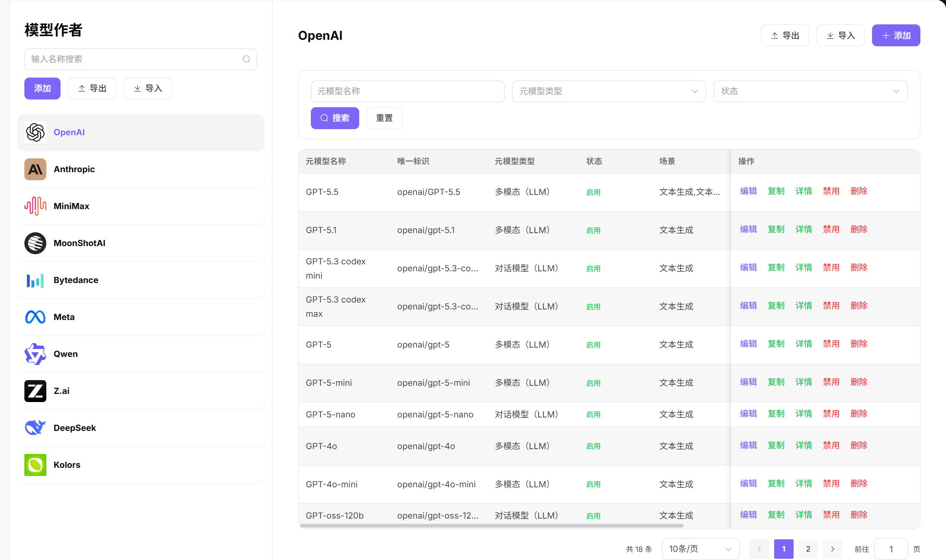Open the Qwen author entry
Viewport: 946px width, 560px height.
[x=141, y=354]
